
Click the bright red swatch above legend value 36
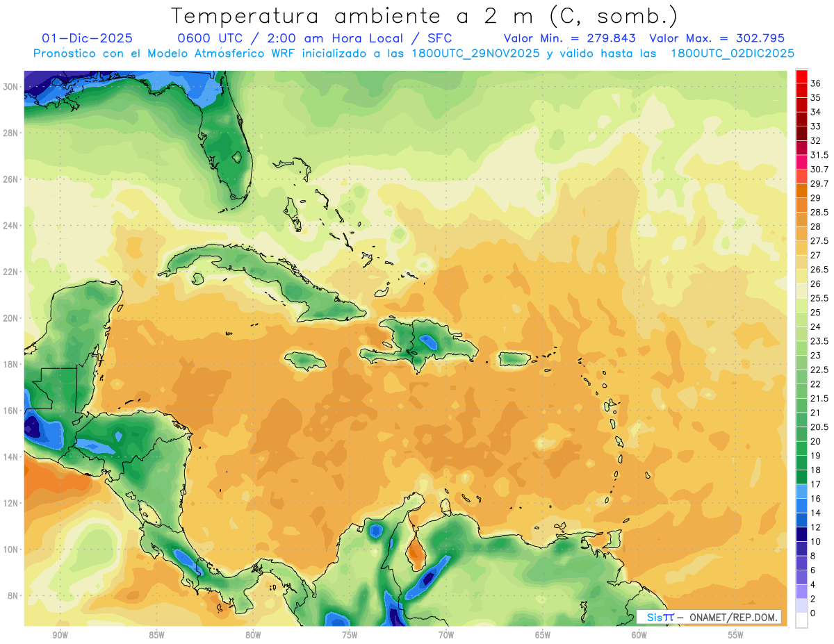click(x=801, y=76)
